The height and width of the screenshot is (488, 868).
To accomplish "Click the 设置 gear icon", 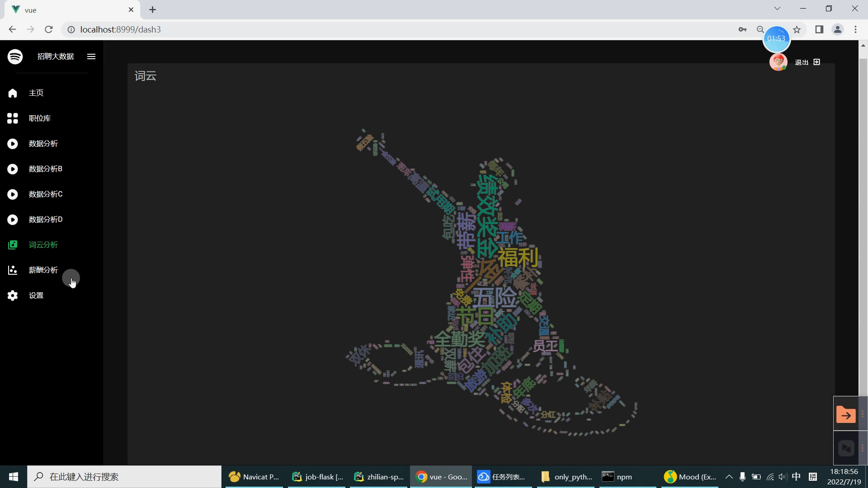I will tap(13, 296).
